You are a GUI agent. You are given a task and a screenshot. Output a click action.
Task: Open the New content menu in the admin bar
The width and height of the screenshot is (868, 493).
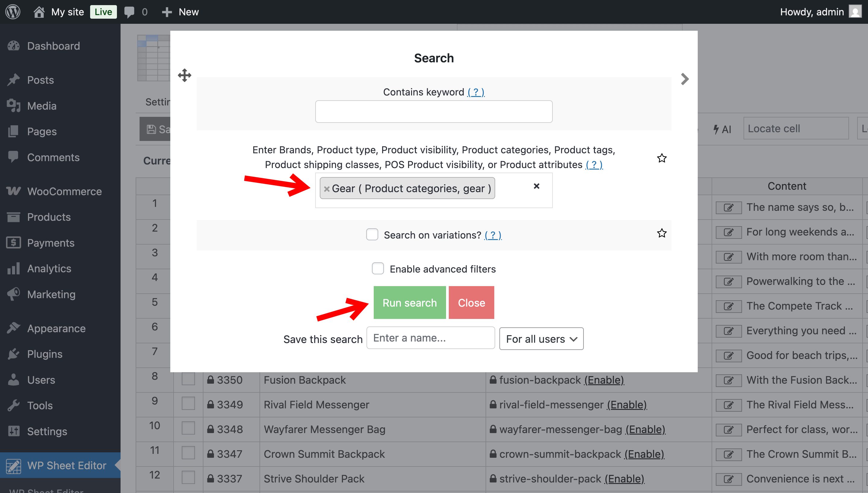pyautogui.click(x=181, y=12)
